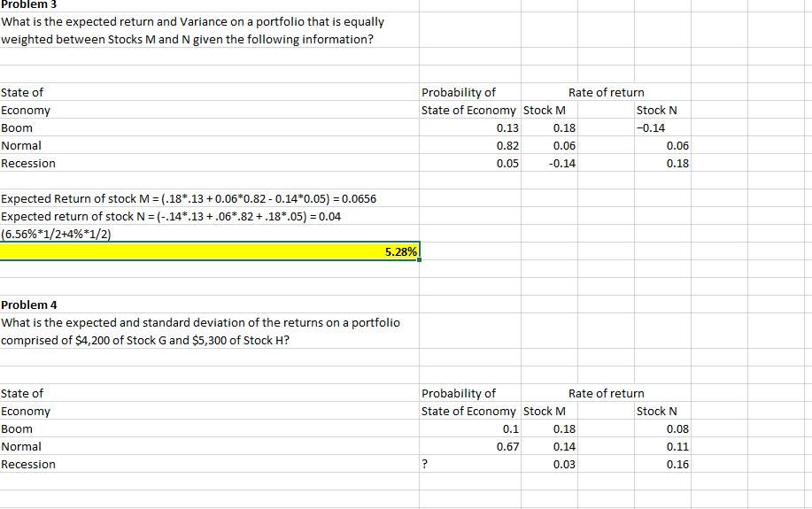Viewport: 812px width, 509px height.
Task: Click Problem 4 Stock M Boom return 0.18
Action: tap(564, 428)
